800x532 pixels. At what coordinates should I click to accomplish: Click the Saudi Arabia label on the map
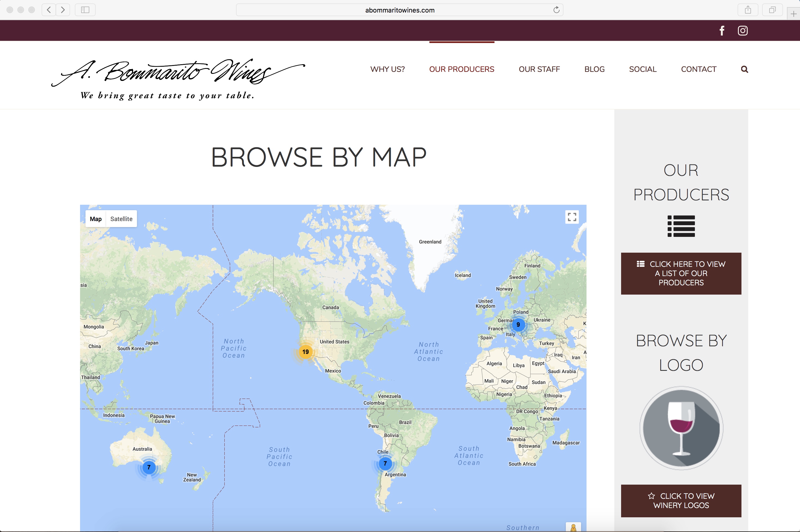coord(562,371)
